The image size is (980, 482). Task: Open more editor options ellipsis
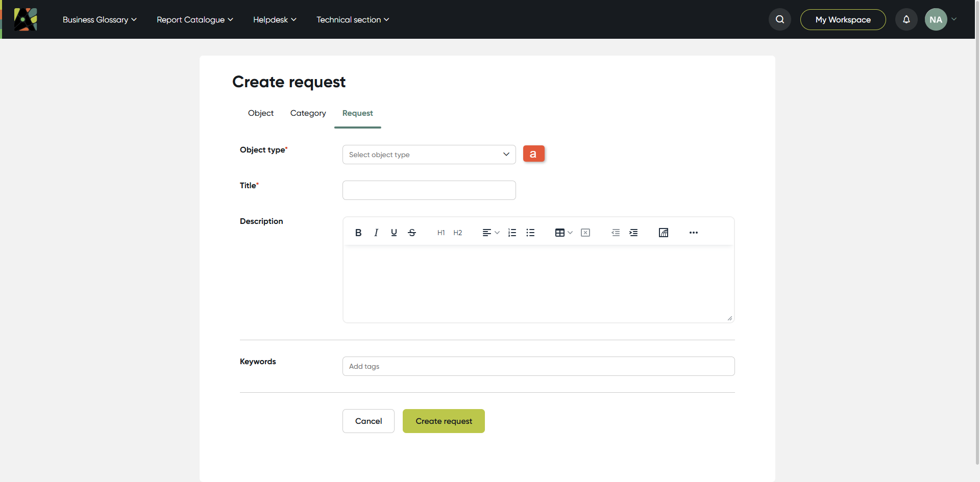[694, 233]
